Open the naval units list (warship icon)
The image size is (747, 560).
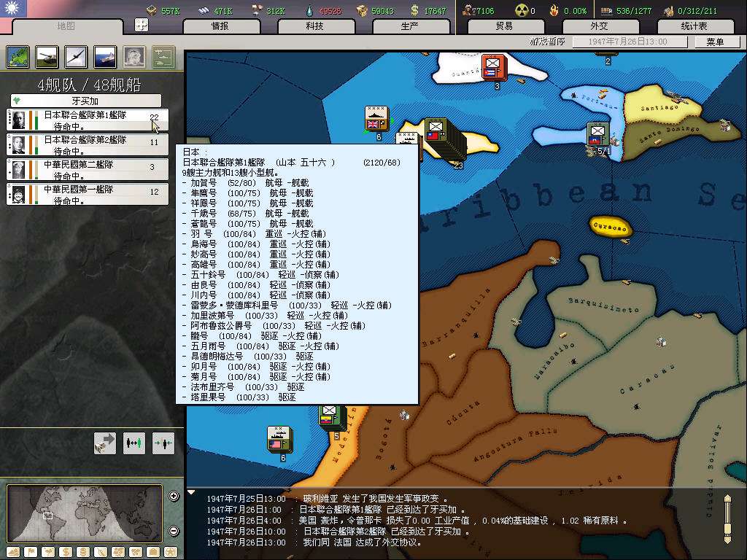(x=104, y=57)
